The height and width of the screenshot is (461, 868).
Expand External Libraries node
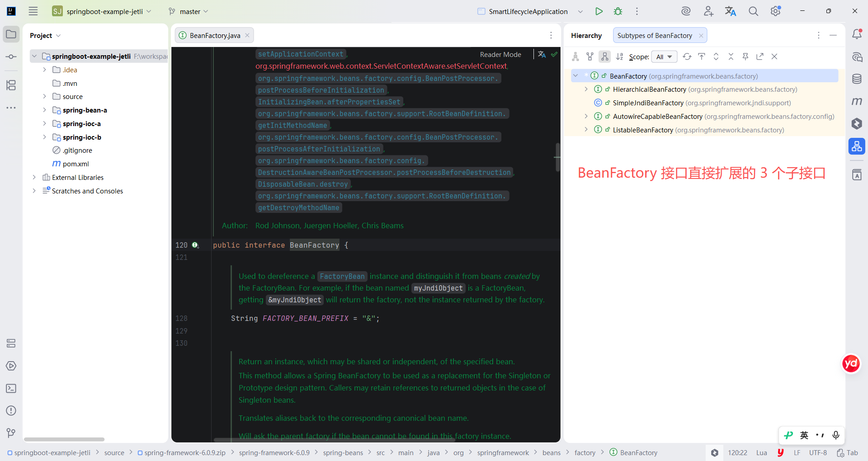(x=34, y=178)
